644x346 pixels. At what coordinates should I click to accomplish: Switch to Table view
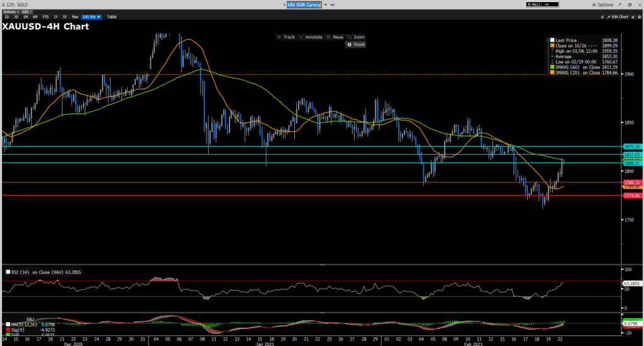coord(112,17)
